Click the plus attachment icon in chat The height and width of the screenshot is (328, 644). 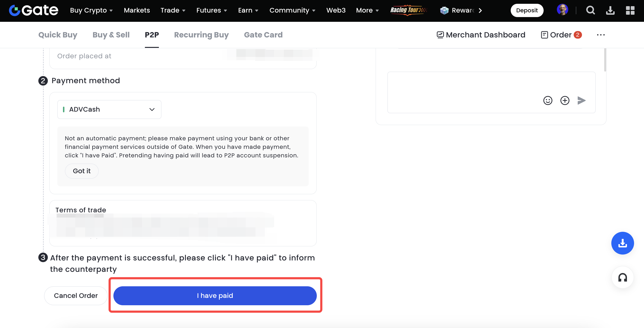[x=565, y=100]
